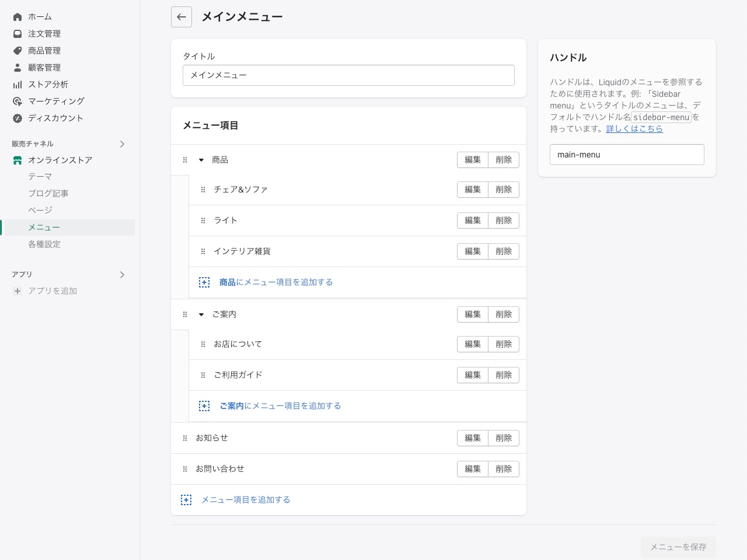Click the add icon next to bottom メニュー項目を追加する
The width and height of the screenshot is (747, 560).
(186, 500)
